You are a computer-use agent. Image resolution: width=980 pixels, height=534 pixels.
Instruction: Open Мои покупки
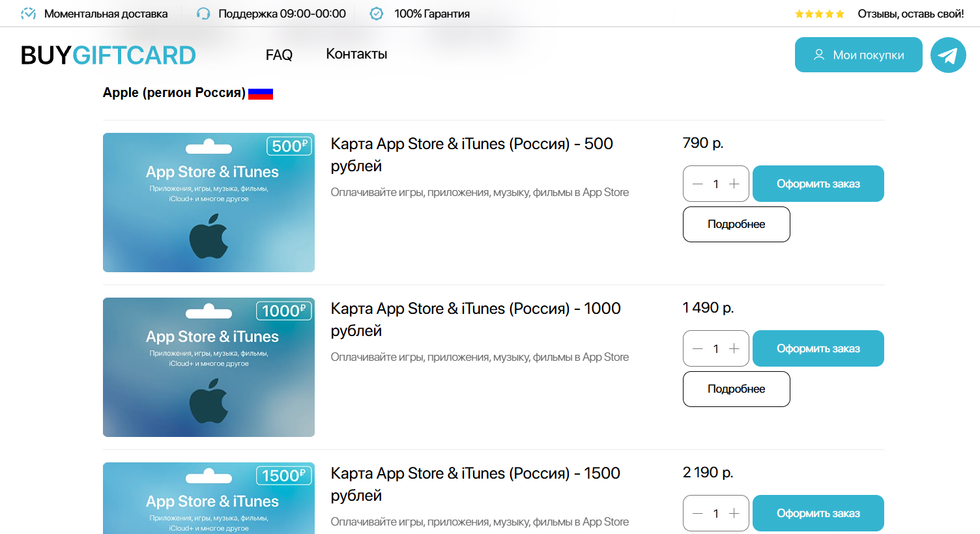858,55
